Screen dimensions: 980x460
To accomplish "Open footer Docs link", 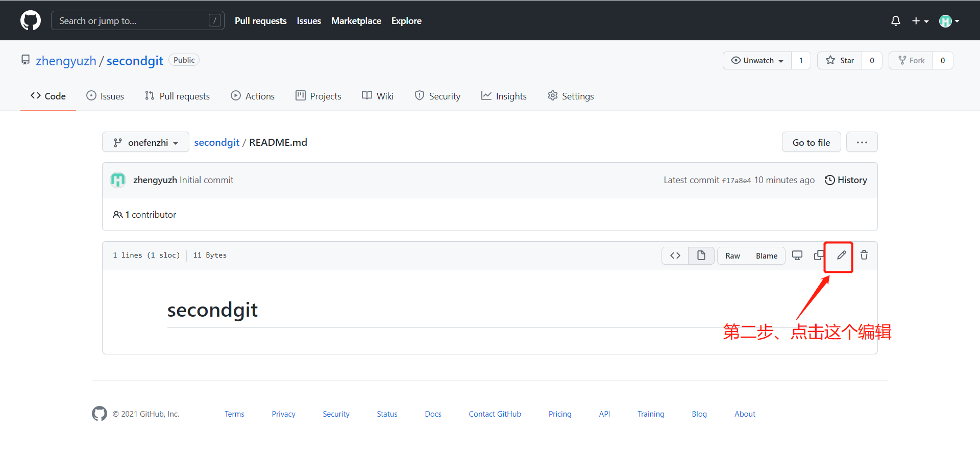I will tap(433, 414).
